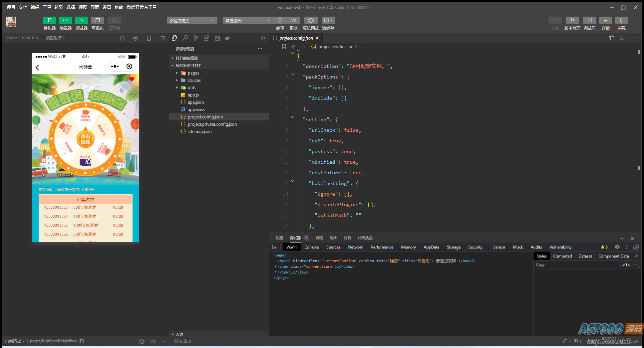644x348 pixels.
Task: Open app.json in file tree
Action: [x=195, y=102]
